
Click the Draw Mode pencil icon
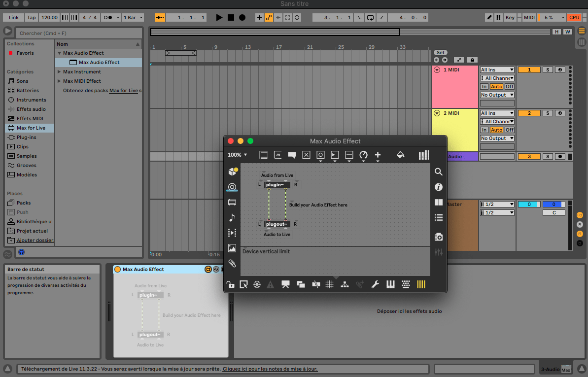[x=489, y=17]
